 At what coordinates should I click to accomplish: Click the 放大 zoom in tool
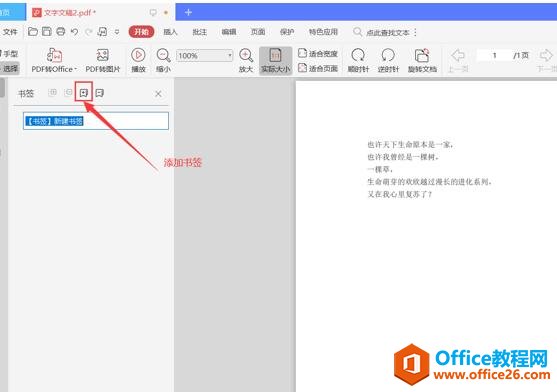[x=246, y=60]
